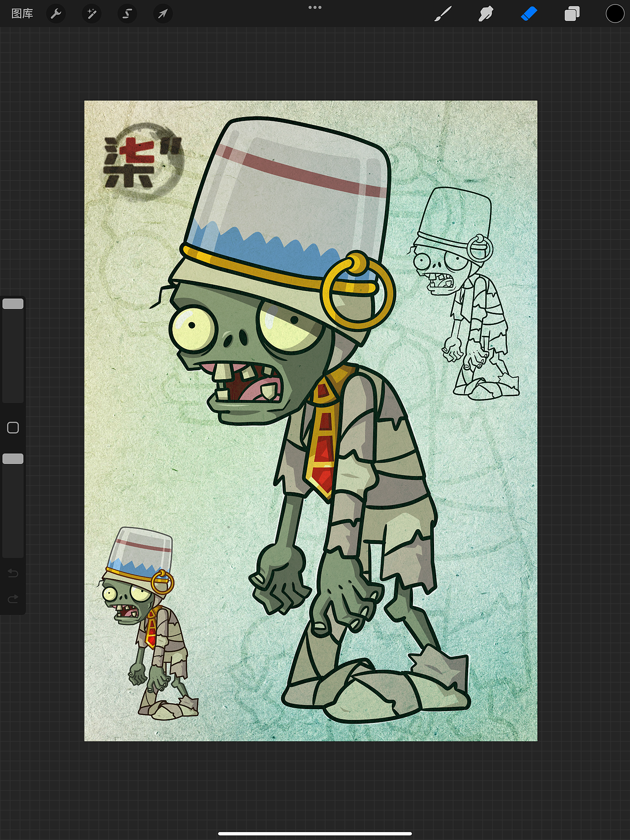Select the Brush tool
The height and width of the screenshot is (840, 630).
(x=443, y=14)
